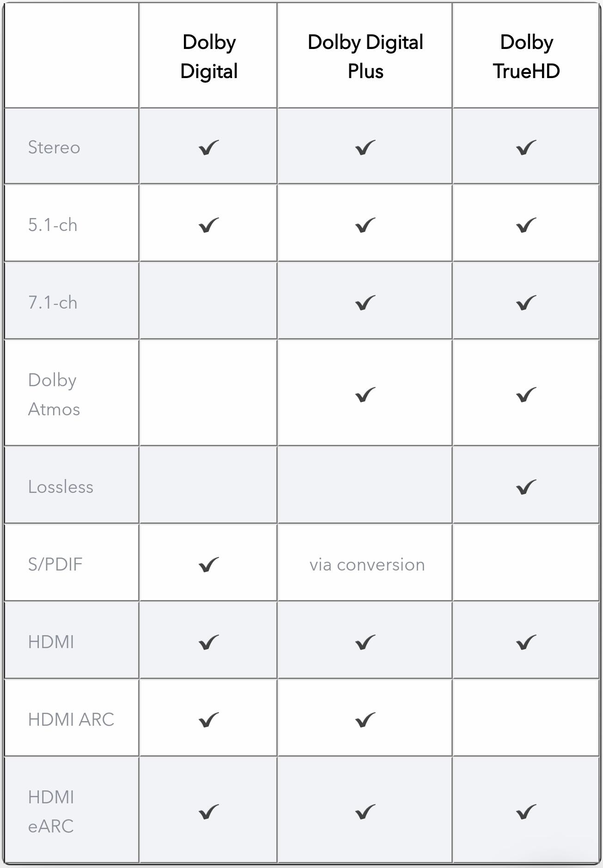The height and width of the screenshot is (868, 603).
Task: Click the "via conversion" text
Action: tap(367, 565)
